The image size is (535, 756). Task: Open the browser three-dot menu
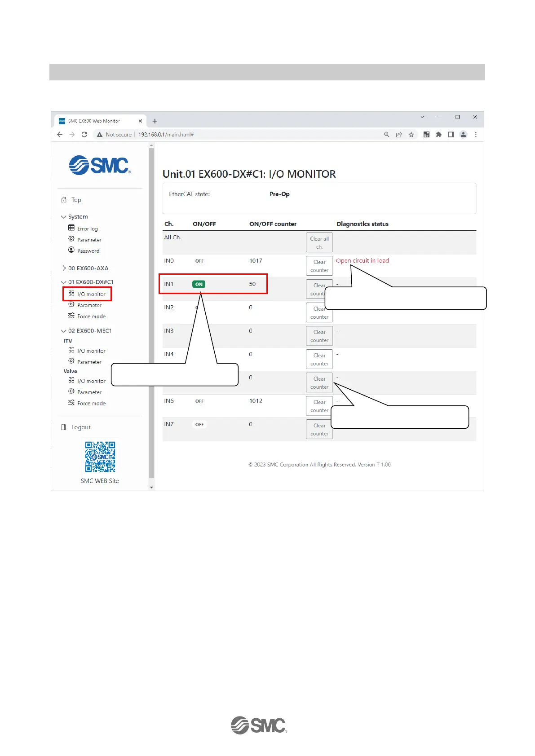pyautogui.click(x=476, y=134)
